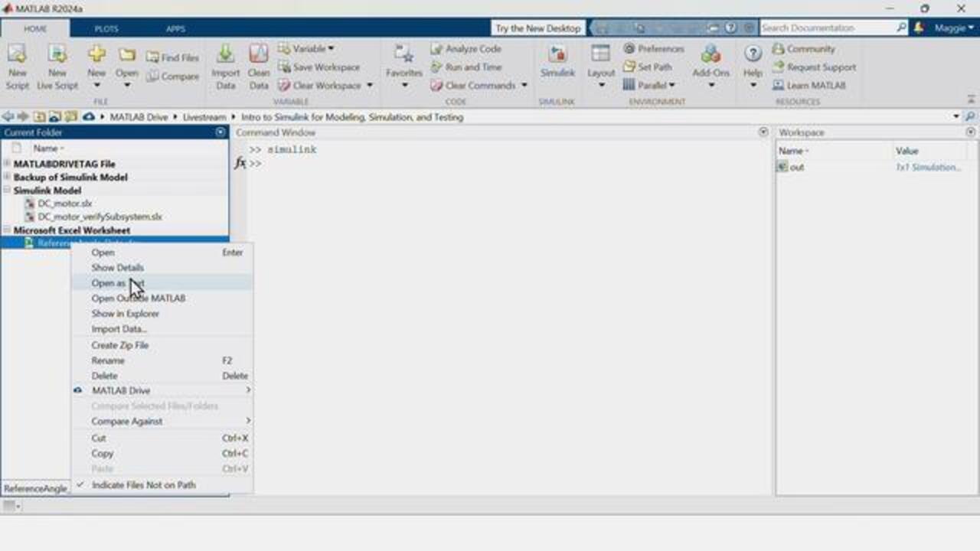Expand the MATLABDRIVETAG File group
Screen dimensions: 980x551
coord(7,164)
